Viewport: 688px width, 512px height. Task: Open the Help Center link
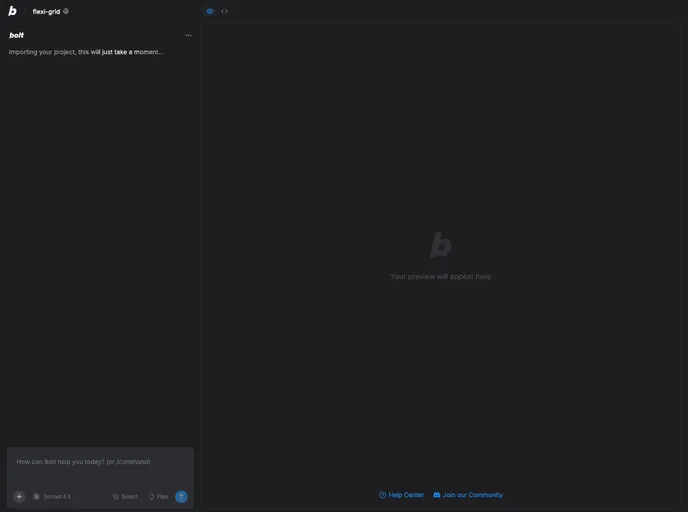406,495
